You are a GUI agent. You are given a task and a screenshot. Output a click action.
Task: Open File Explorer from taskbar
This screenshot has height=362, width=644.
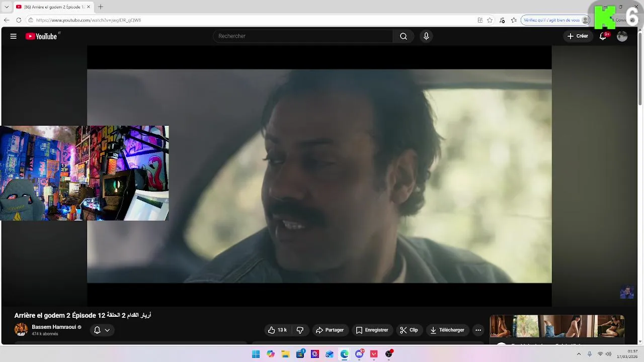pos(285,354)
